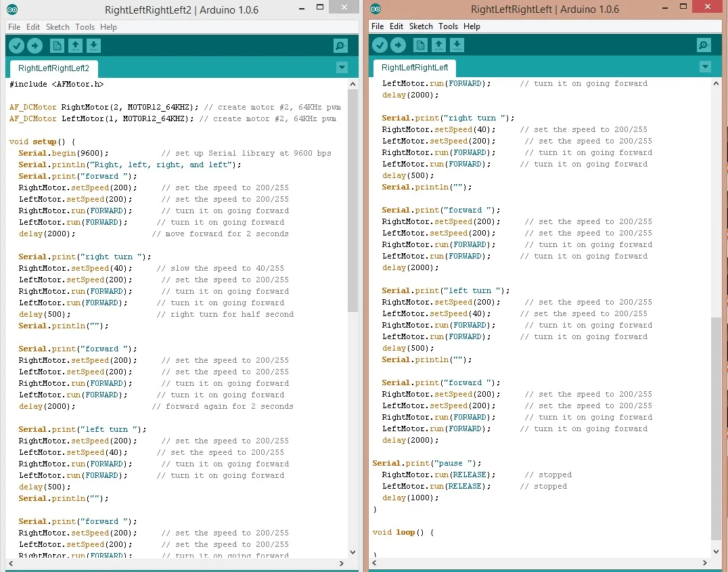Click scroll right arrow in RightLeftRightLeft editor

[x=705, y=563]
